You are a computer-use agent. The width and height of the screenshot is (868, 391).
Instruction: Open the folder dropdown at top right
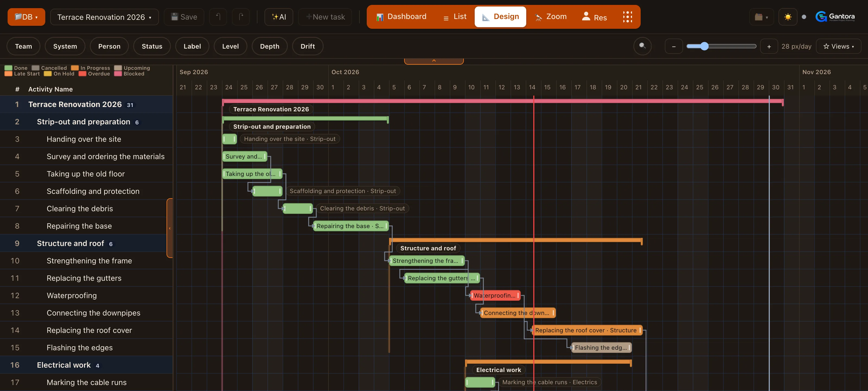coord(761,17)
